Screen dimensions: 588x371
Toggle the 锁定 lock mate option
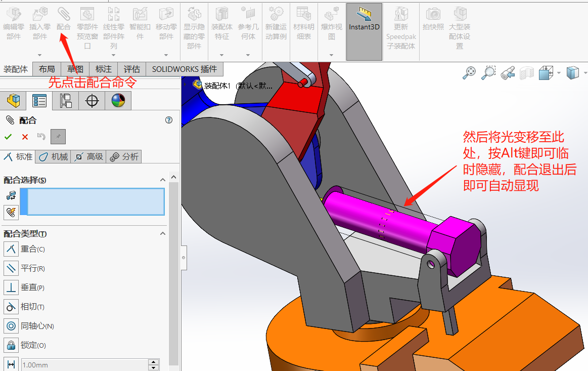[11, 345]
